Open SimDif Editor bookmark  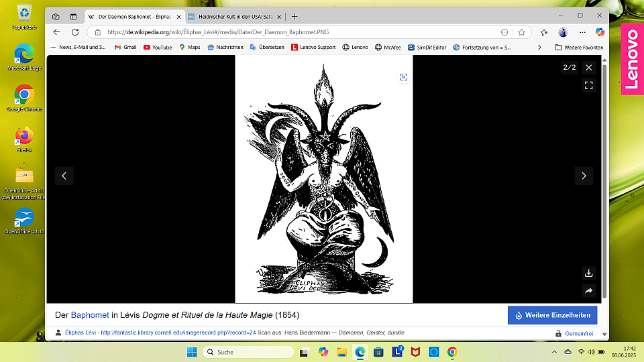427,47
